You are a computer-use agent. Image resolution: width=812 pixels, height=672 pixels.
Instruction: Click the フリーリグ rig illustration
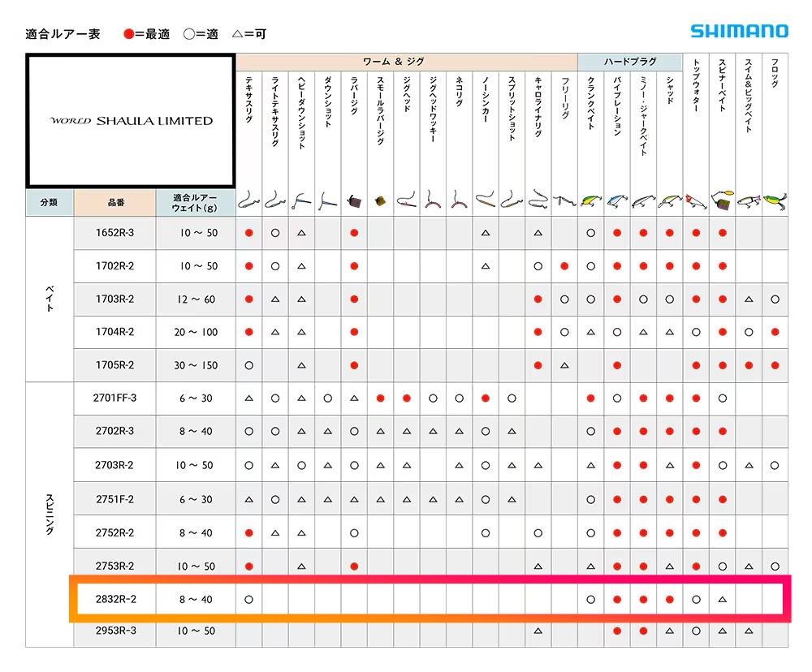(x=564, y=200)
